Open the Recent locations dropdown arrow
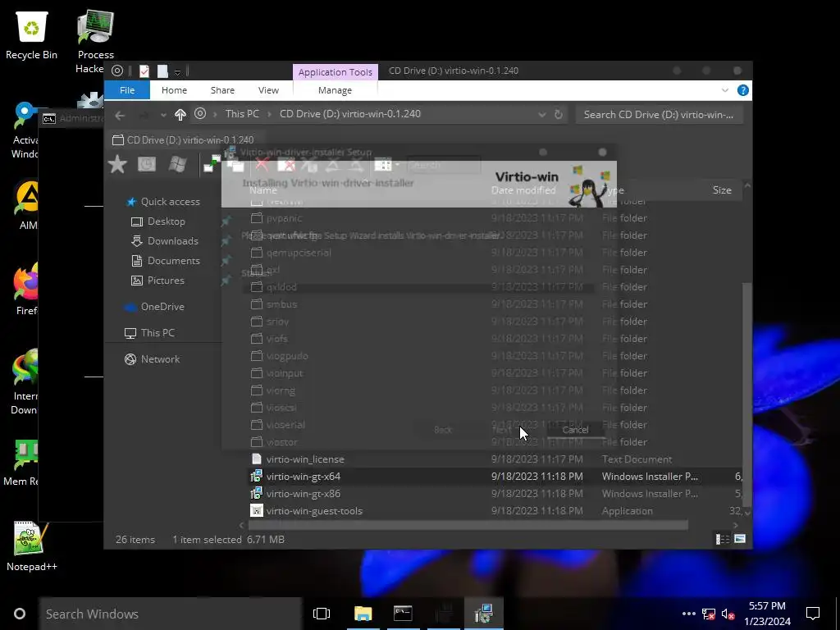 (163, 115)
